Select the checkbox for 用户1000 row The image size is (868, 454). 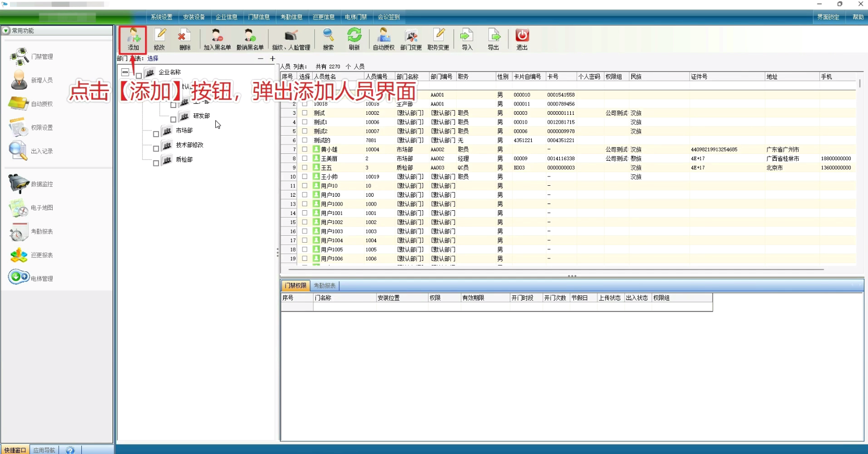point(305,204)
